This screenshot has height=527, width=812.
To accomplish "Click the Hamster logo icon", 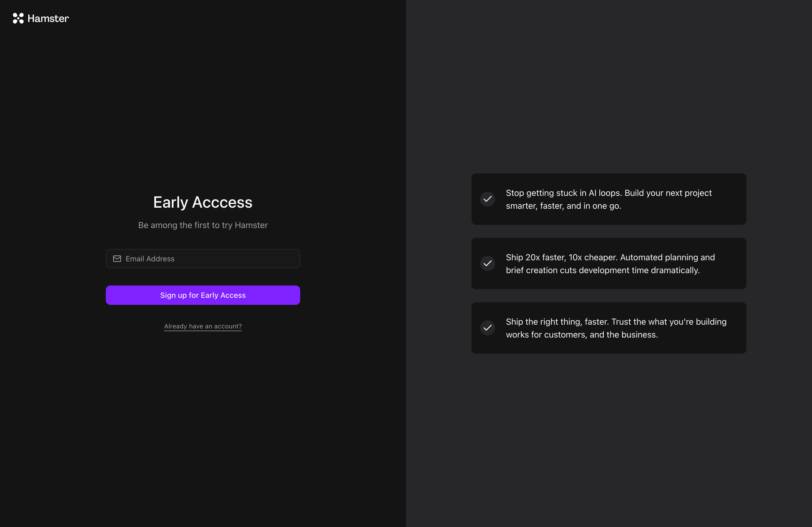I will tap(18, 19).
